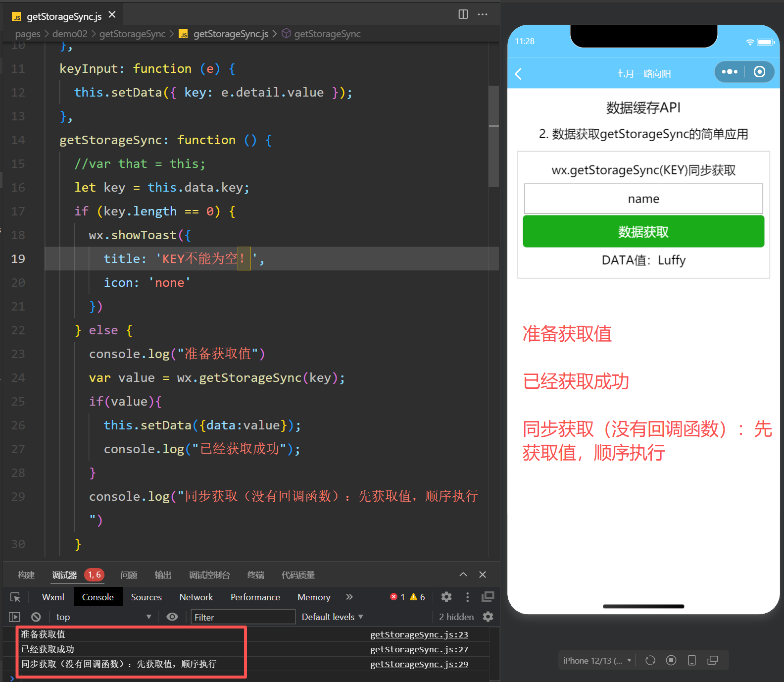Activate the element inspector picker icon

point(15,597)
